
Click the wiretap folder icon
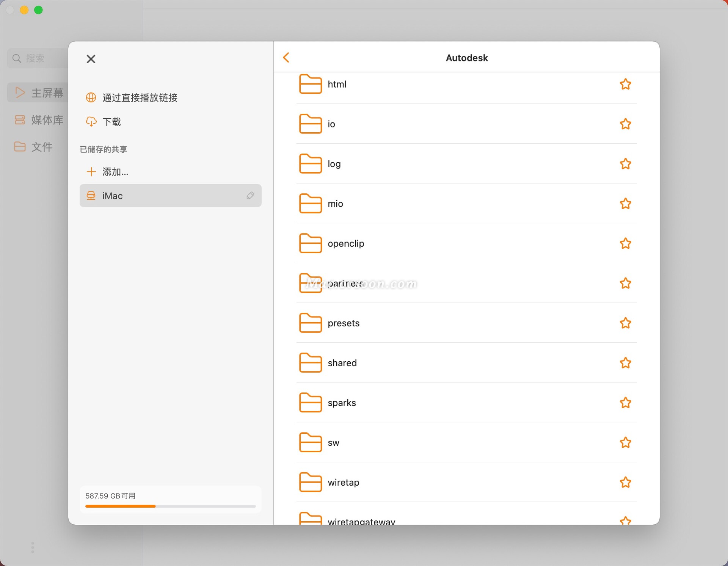pos(311,482)
